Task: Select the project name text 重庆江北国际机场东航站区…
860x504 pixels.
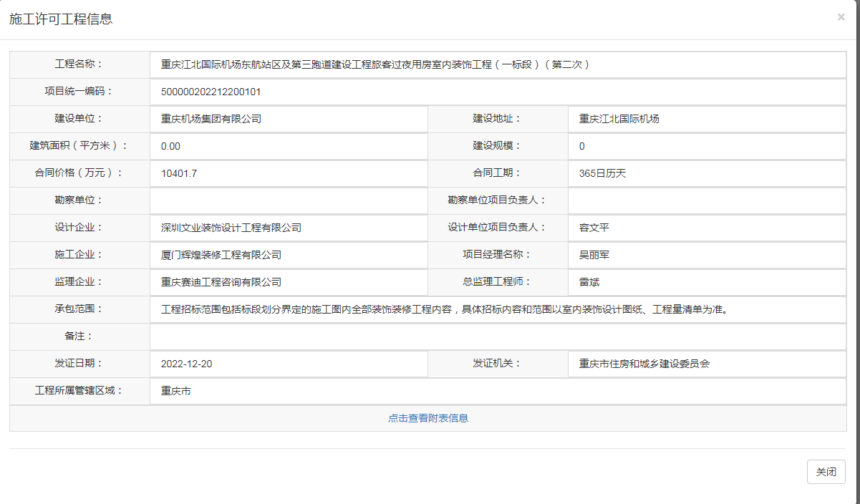Action: pos(375,64)
